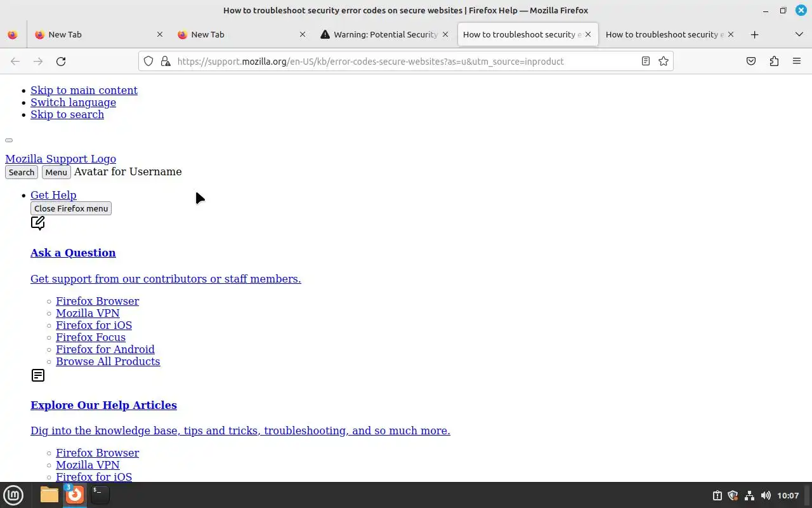This screenshot has height=508, width=812.
Task: Open Mozilla VPN under Ask a Question
Action: coord(88,313)
